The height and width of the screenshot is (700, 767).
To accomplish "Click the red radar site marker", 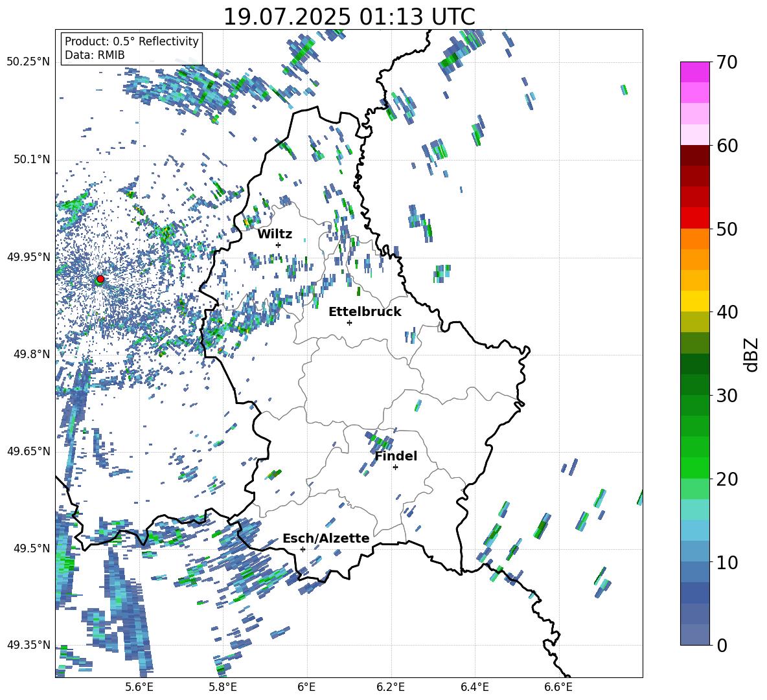I will pyautogui.click(x=100, y=278).
